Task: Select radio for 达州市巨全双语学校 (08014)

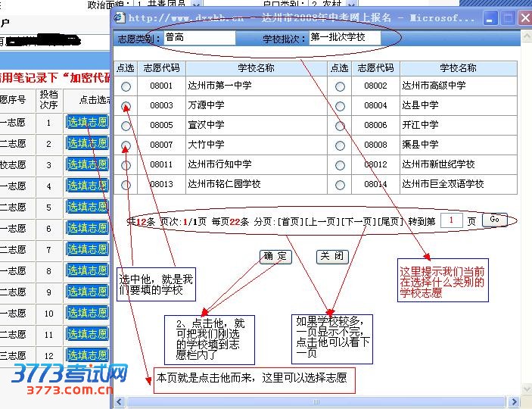Action: [x=340, y=185]
